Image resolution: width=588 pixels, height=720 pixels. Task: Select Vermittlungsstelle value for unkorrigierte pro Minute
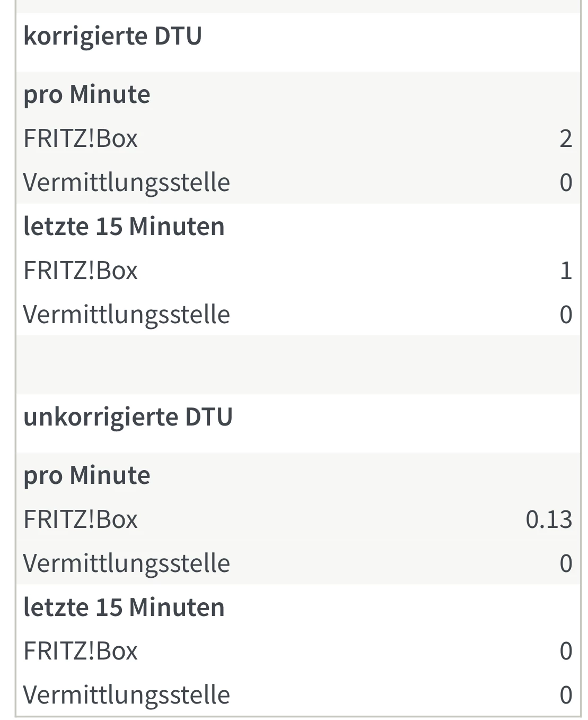click(x=566, y=563)
